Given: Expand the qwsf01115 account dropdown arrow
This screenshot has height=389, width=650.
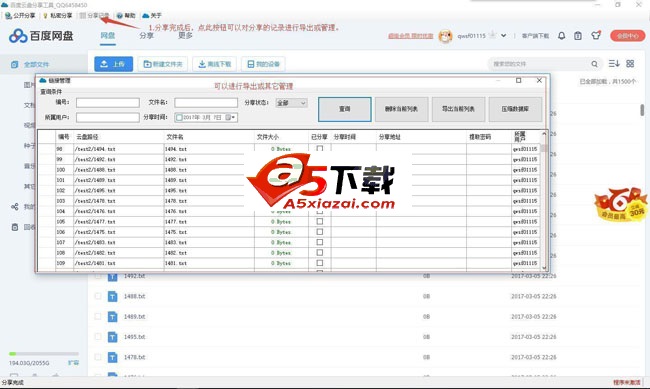Looking at the screenshot, I should pos(503,36).
